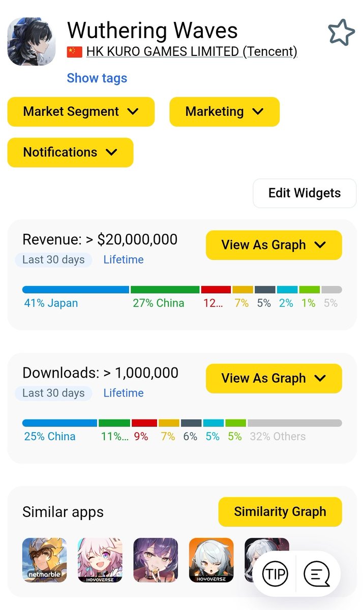Viewport: 364px width, 610px height.
Task: Click the TIP icon button
Action: pos(275,574)
